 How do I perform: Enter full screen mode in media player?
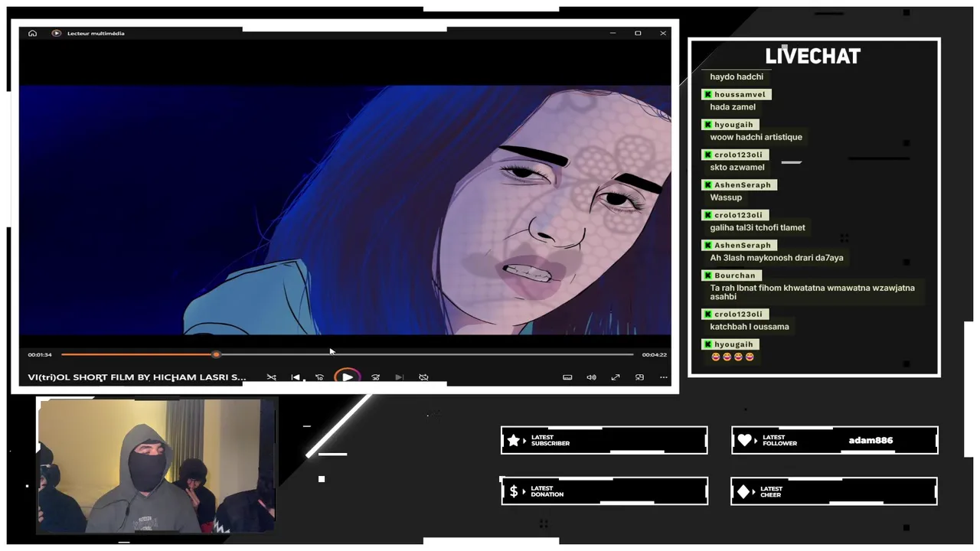615,377
